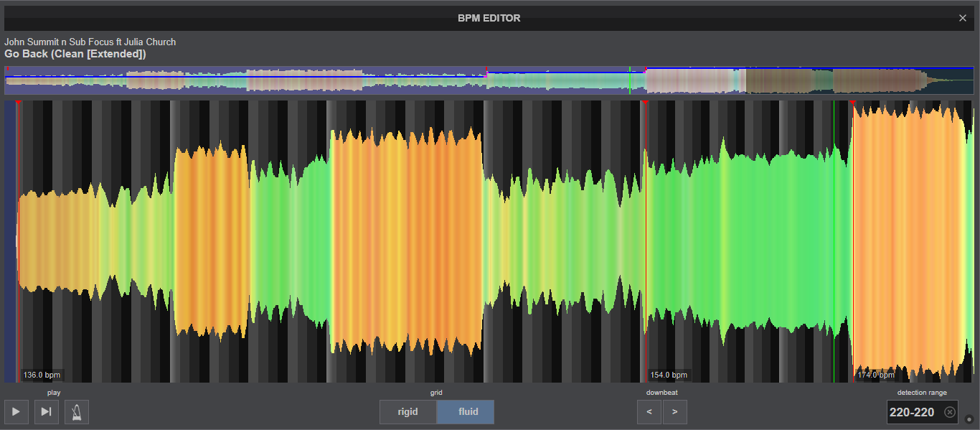Shift downbeat right with the > arrow
This screenshot has width=980, height=430.
pos(675,412)
